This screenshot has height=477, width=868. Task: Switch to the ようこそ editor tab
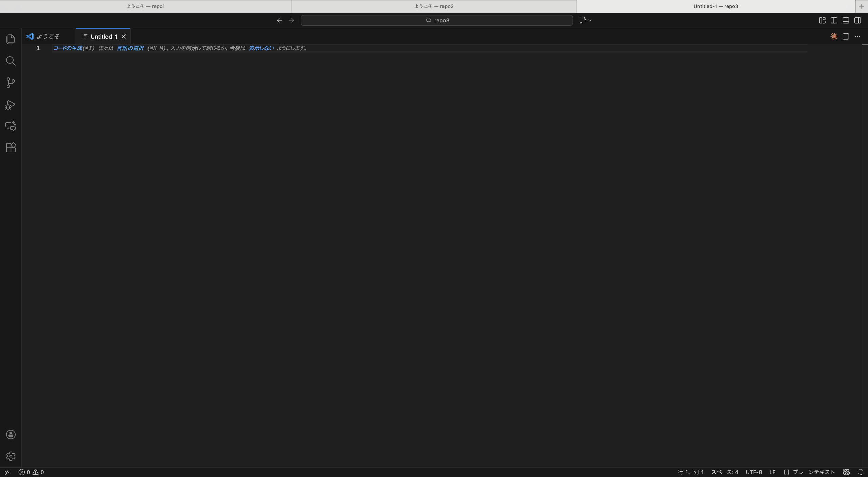[x=48, y=36]
